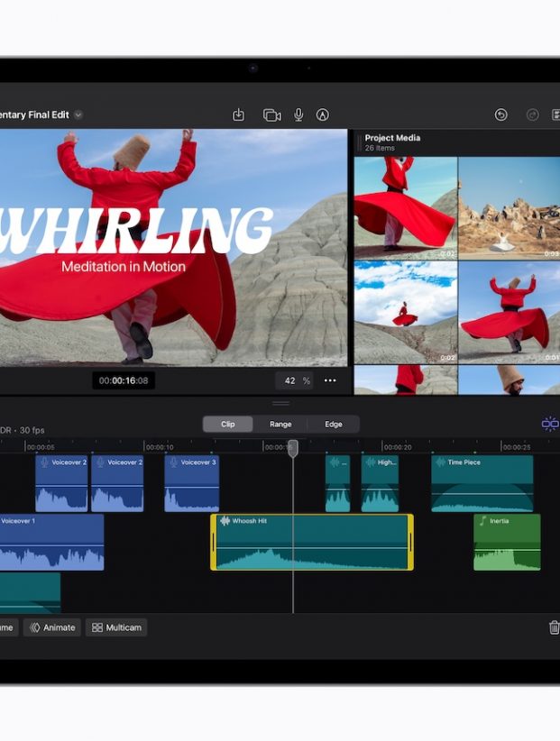The width and height of the screenshot is (560, 741).
Task: Click the Live Drawing pen icon
Action: tap(323, 115)
